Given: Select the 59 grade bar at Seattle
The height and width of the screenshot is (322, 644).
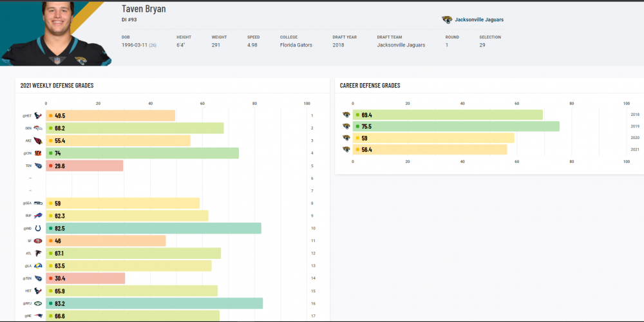Looking at the screenshot, I should point(123,204).
